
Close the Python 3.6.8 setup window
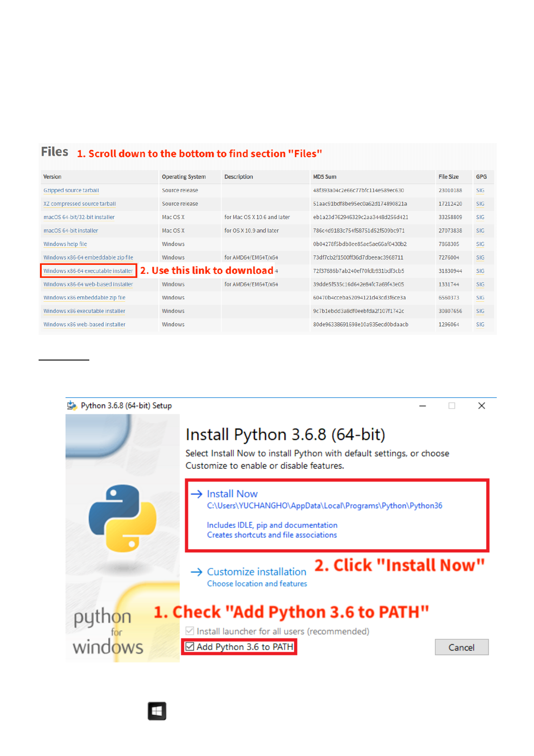coord(481,406)
